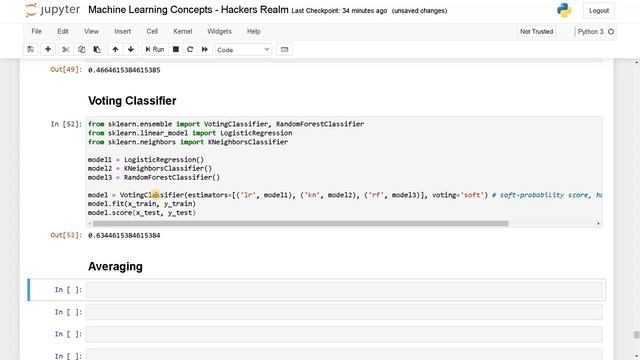Open the Cell menu

tap(152, 31)
